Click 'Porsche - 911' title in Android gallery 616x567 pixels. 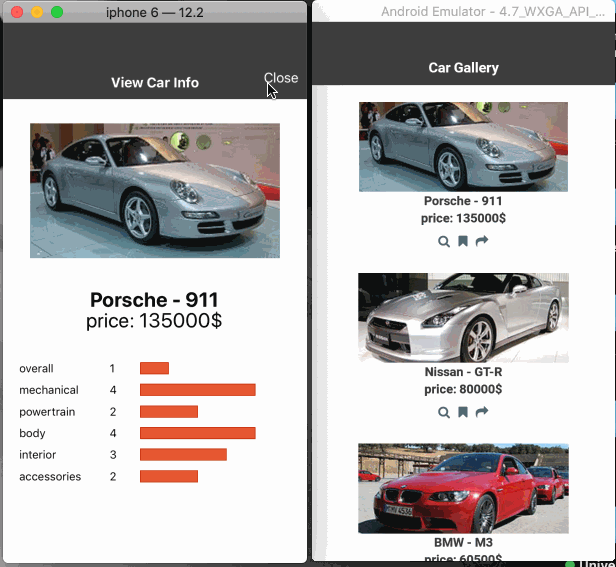click(463, 201)
